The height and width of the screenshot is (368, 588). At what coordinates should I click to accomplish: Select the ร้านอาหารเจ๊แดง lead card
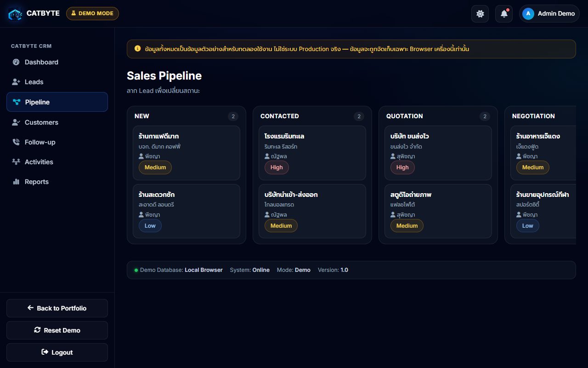(543, 153)
